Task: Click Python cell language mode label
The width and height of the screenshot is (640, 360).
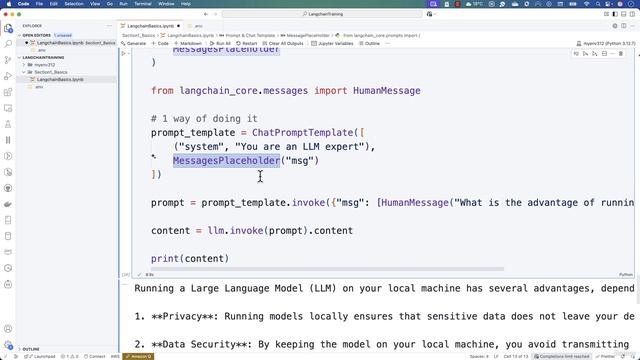Action: click(625, 275)
